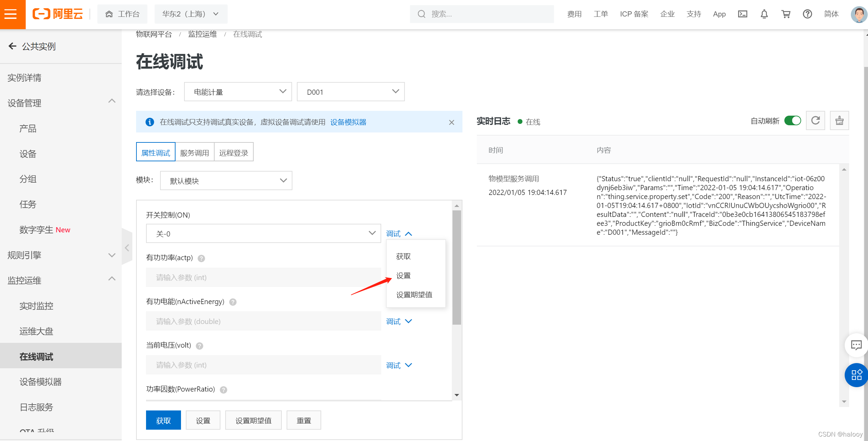868x441 pixels.
Task: Show help for 有功电能(nActiveEnergy)
Action: (x=233, y=302)
